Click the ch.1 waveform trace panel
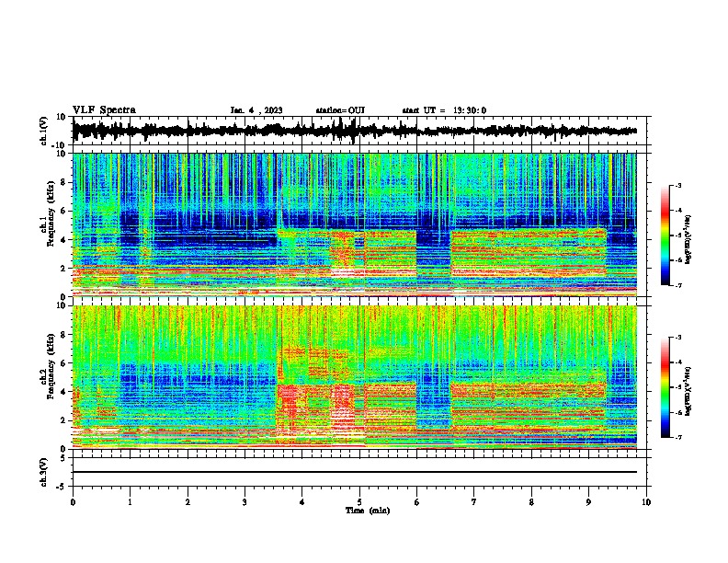728x563 pixels. coord(361,131)
